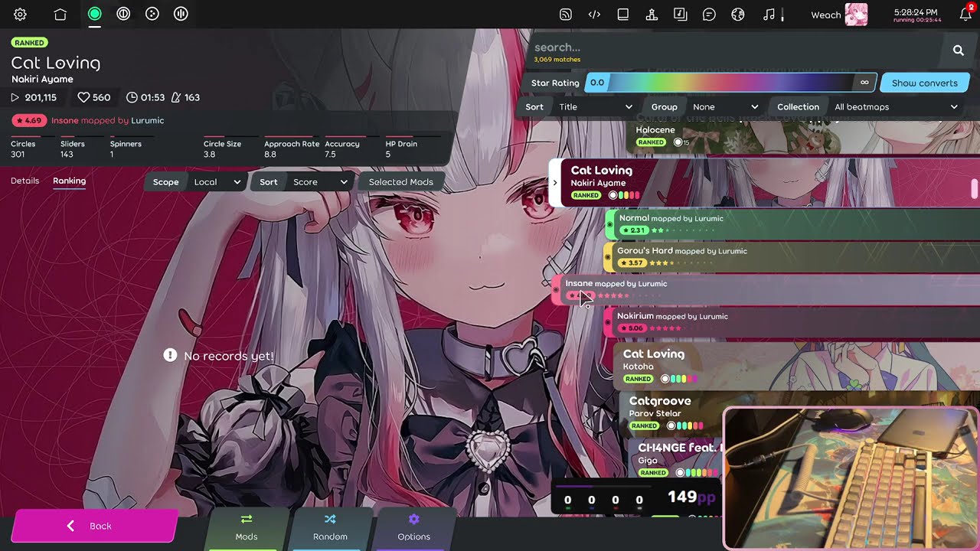This screenshot has width=980, height=551.
Task: Open notifications bell icon
Action: (965, 14)
